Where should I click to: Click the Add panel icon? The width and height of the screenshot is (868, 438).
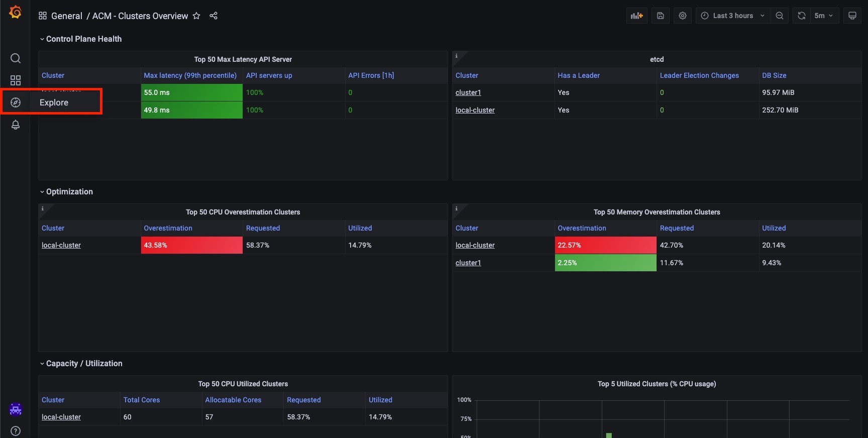click(636, 16)
